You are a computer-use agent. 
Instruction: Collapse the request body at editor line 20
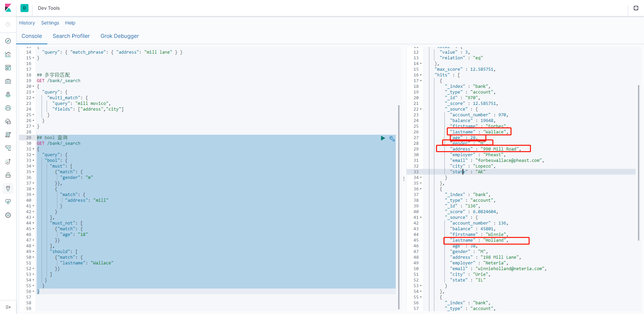[x=33, y=86]
